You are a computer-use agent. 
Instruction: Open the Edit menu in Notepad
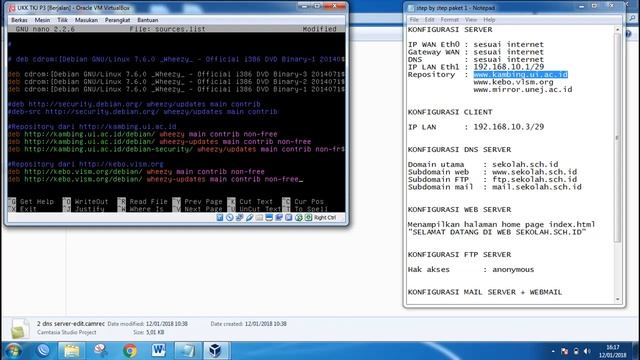[x=429, y=20]
